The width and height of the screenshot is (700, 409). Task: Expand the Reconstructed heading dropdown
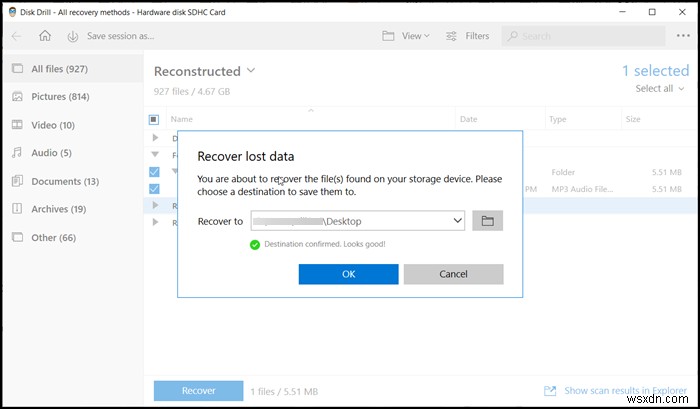[x=251, y=71]
